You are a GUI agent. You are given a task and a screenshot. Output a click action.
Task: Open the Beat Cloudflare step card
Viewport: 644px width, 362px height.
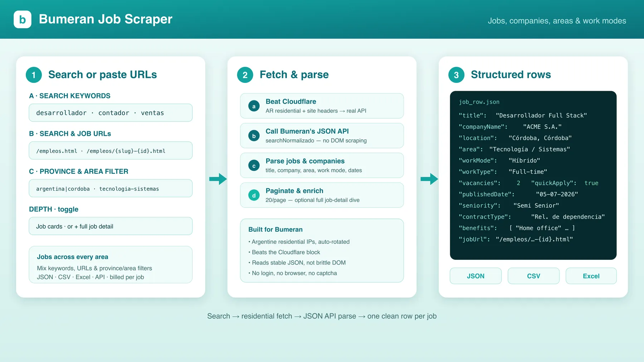pyautogui.click(x=322, y=106)
